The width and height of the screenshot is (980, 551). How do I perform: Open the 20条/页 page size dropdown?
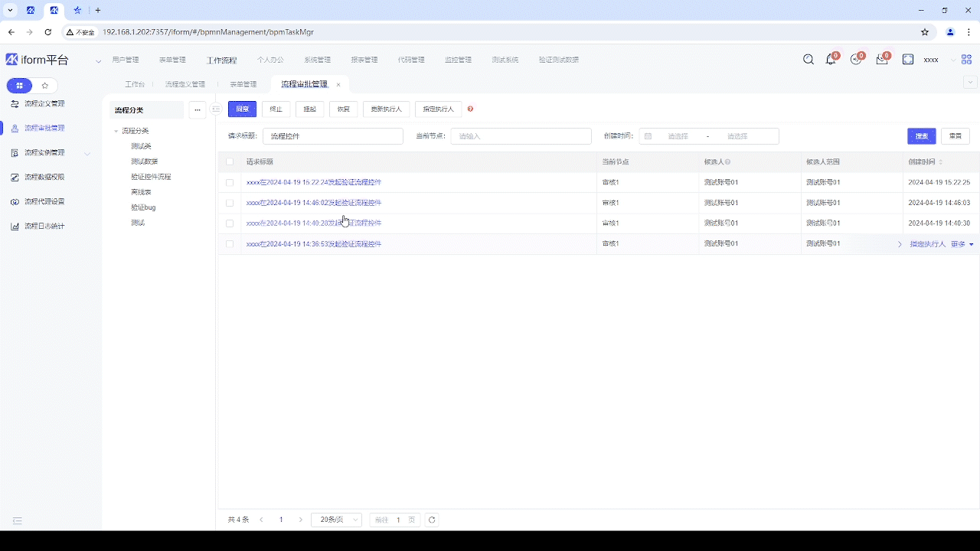336,520
